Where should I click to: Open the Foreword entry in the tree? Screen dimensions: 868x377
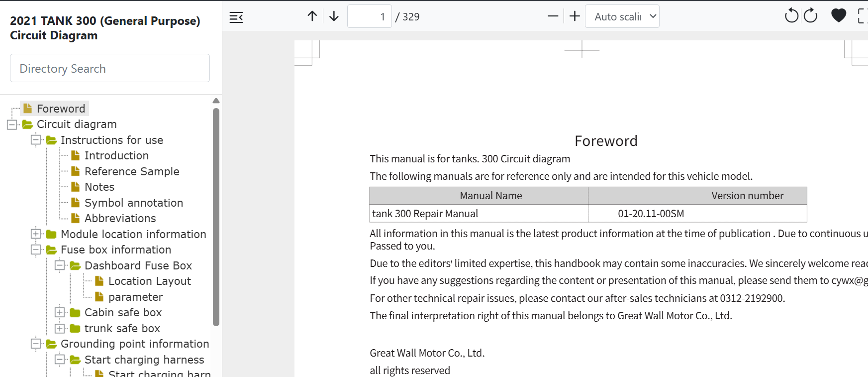(x=61, y=109)
